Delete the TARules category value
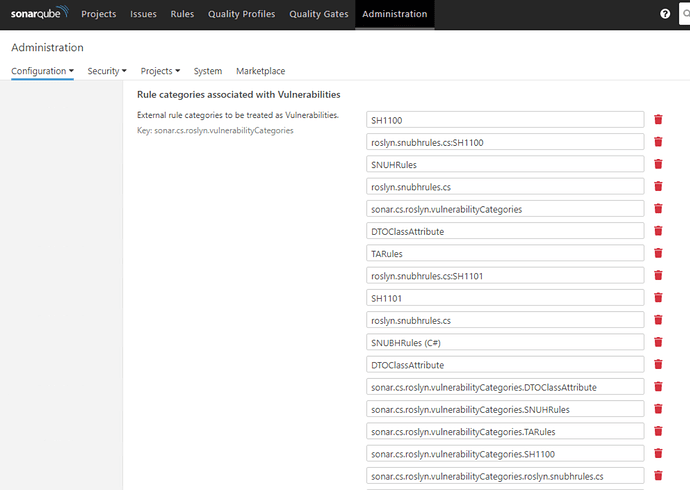690x490 pixels. [658, 253]
